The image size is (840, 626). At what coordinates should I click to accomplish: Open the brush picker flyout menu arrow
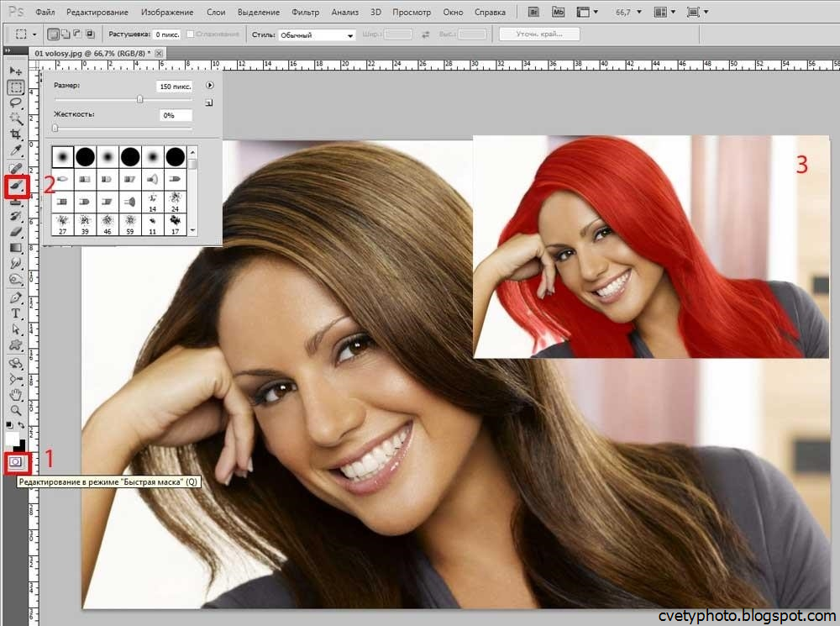(x=209, y=85)
